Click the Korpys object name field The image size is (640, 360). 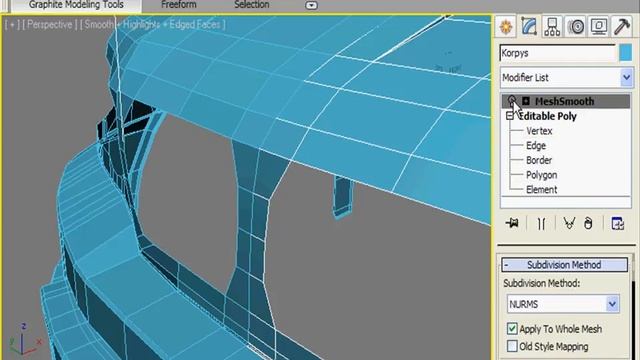click(x=558, y=53)
